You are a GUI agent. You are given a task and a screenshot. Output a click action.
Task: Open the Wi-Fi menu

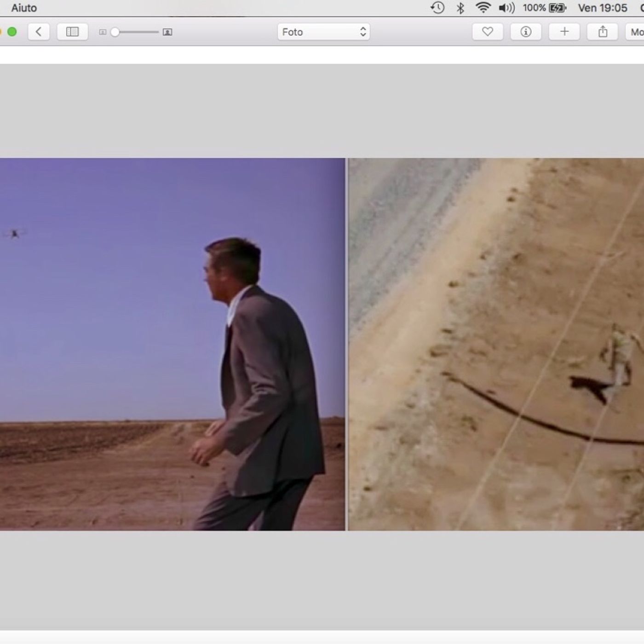click(x=483, y=8)
